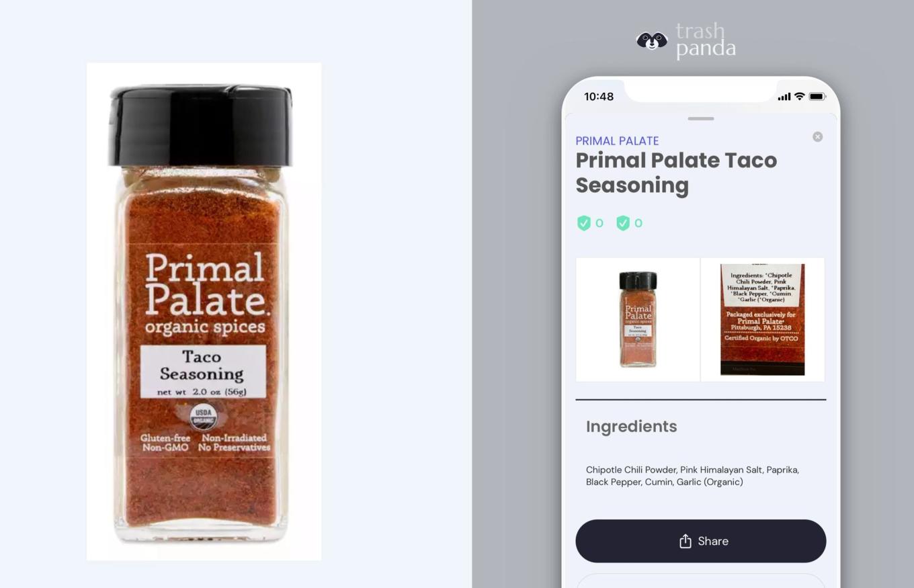The image size is (914, 588).
Task: Click the second green shield badge icon
Action: [x=623, y=223]
